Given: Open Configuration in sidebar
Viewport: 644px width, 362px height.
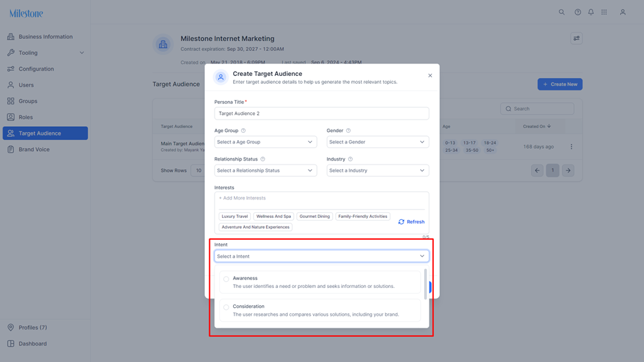Looking at the screenshot, I should pos(45,69).
